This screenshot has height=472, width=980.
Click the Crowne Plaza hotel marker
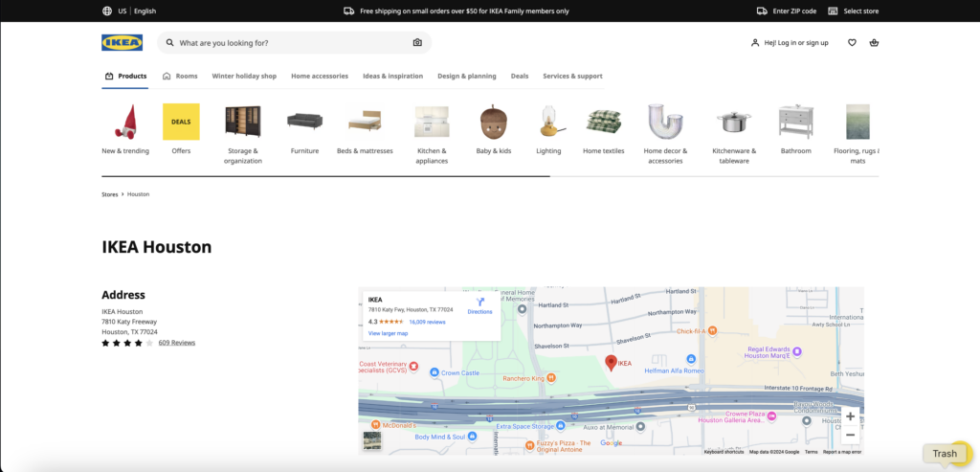click(771, 416)
